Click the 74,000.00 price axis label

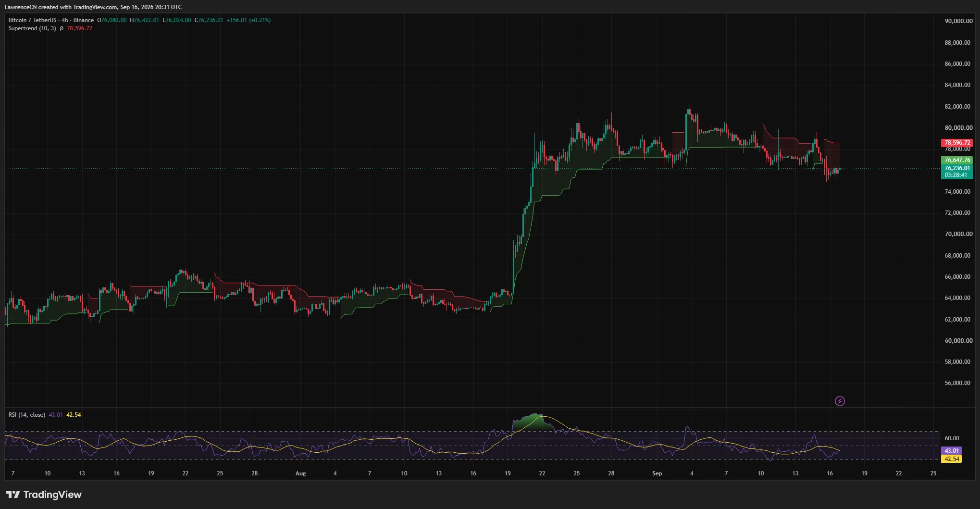coord(957,192)
